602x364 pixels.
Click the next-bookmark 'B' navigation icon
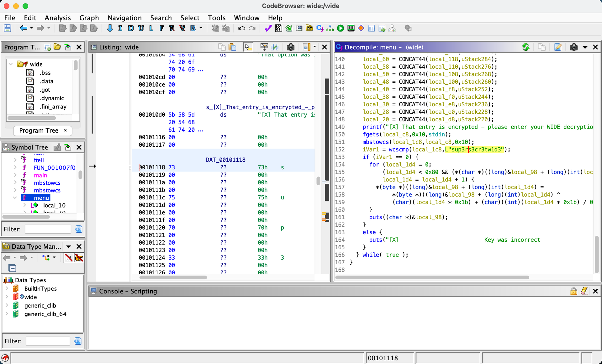pyautogui.click(x=193, y=29)
